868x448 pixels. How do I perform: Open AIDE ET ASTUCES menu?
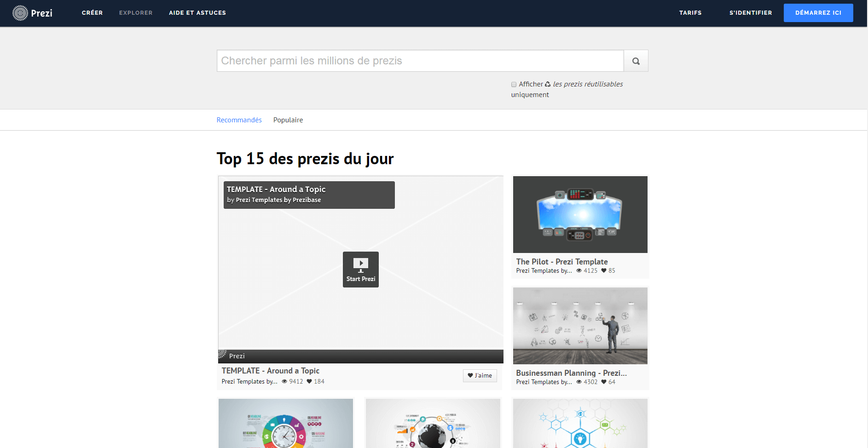click(197, 13)
